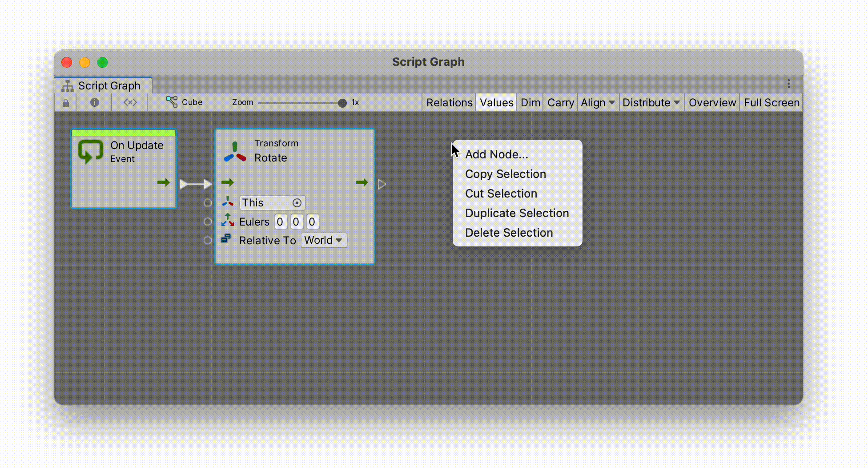Click the green output arrow port on Rotate node
This screenshot has height=468, width=868.
362,182
